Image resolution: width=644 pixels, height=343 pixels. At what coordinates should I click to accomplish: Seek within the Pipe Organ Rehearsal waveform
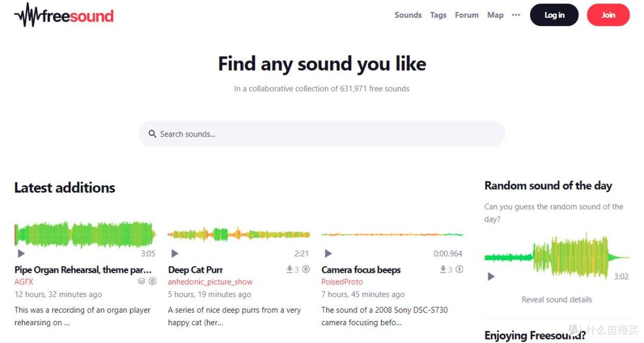(x=85, y=234)
